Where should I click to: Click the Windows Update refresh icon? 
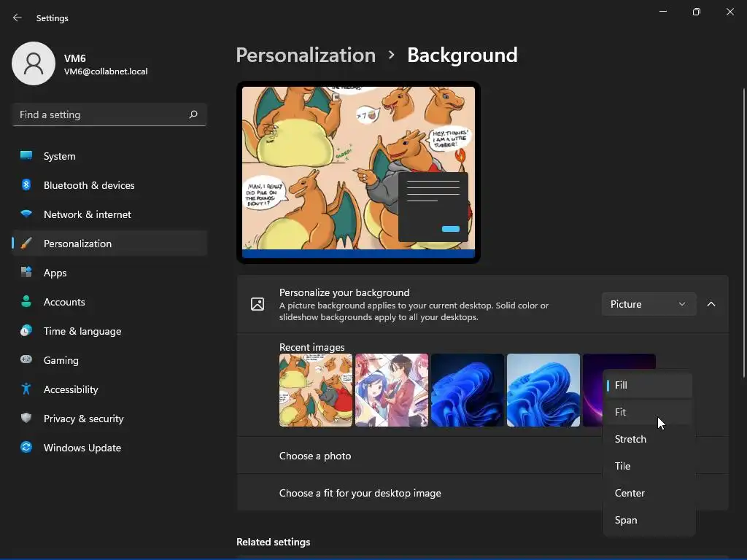point(26,447)
